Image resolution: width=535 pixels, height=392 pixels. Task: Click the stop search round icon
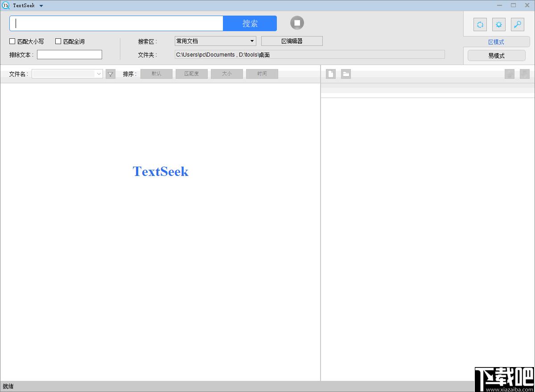[x=297, y=23]
